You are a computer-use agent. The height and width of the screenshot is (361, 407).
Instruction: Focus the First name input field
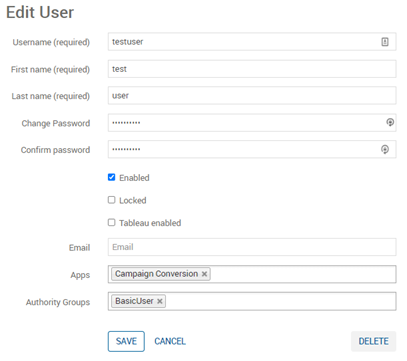point(252,69)
